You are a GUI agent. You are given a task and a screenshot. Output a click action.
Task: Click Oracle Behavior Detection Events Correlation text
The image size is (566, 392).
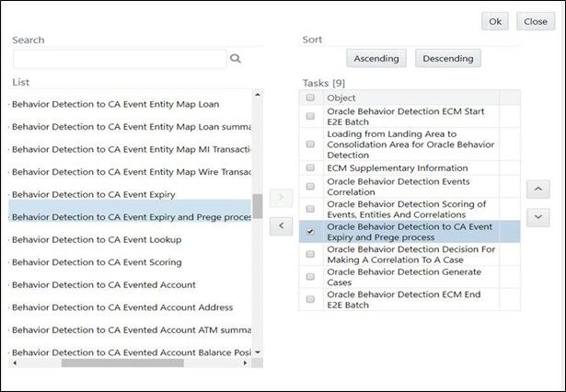click(x=399, y=187)
